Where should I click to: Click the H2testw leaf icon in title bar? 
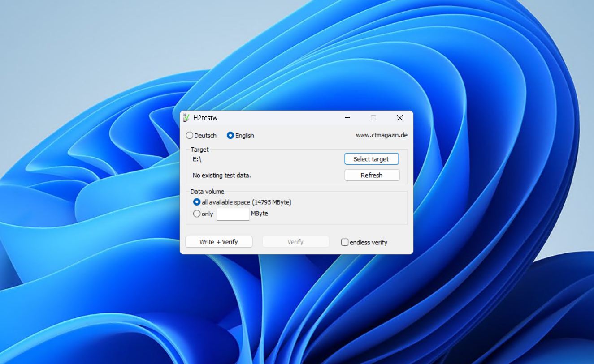coord(186,117)
